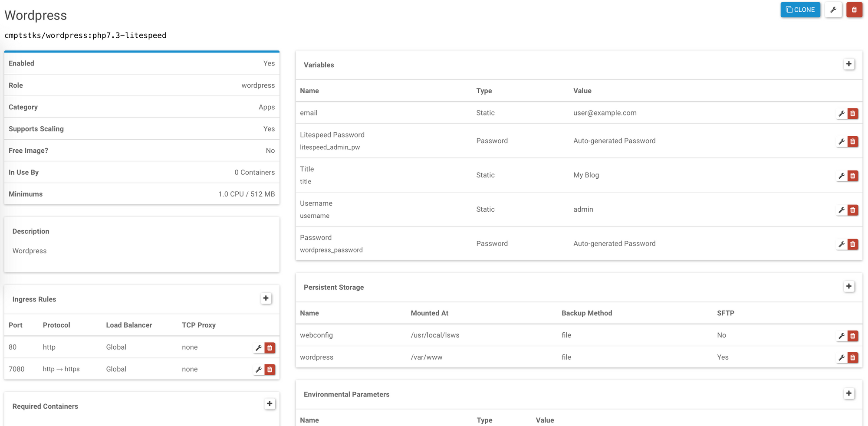The width and height of the screenshot is (868, 426).
Task: Click the Wordpress description text
Action: point(30,251)
